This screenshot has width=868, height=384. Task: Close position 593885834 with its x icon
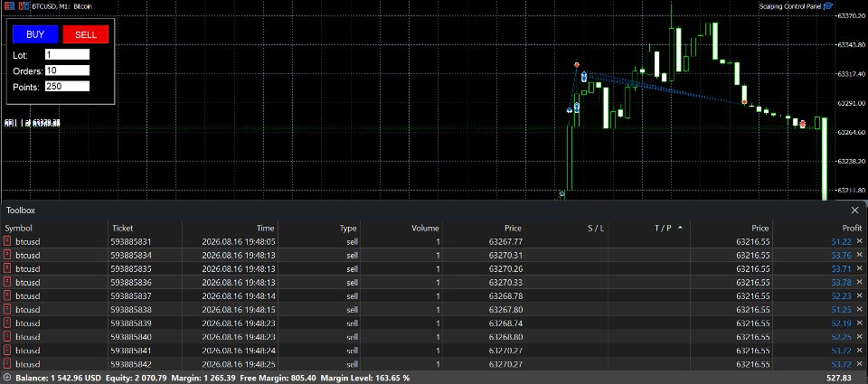(x=859, y=255)
